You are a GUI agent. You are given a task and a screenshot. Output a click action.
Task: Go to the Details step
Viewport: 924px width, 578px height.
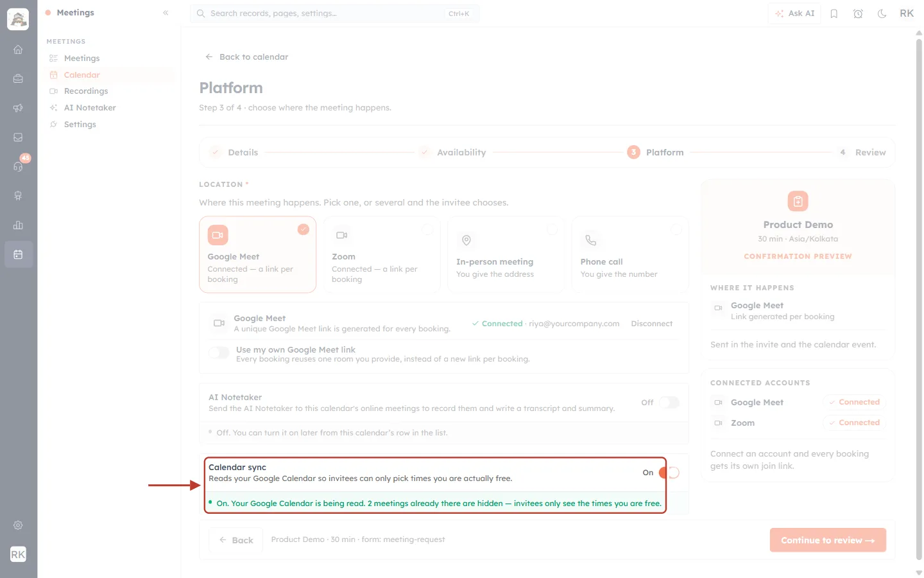pyautogui.click(x=234, y=153)
